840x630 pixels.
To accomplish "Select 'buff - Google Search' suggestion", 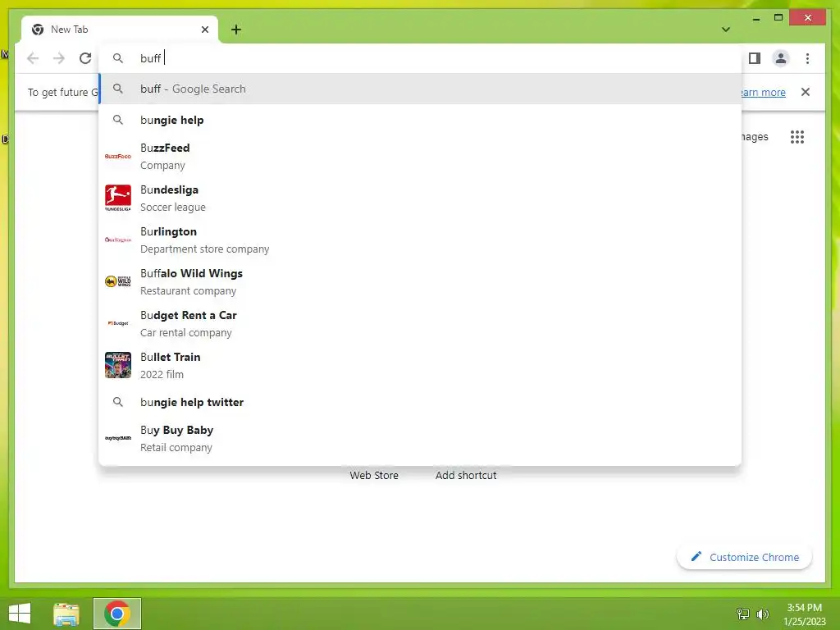I will (x=420, y=89).
